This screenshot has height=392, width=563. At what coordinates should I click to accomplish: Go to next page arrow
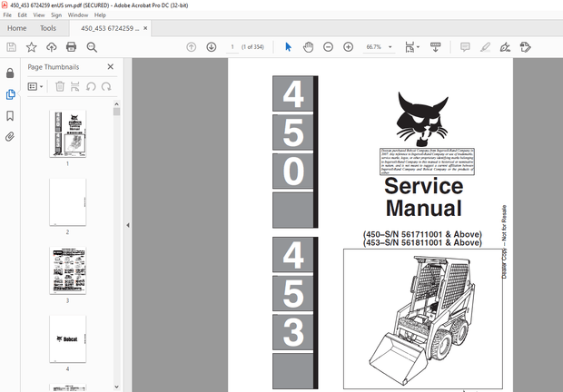coord(211,47)
